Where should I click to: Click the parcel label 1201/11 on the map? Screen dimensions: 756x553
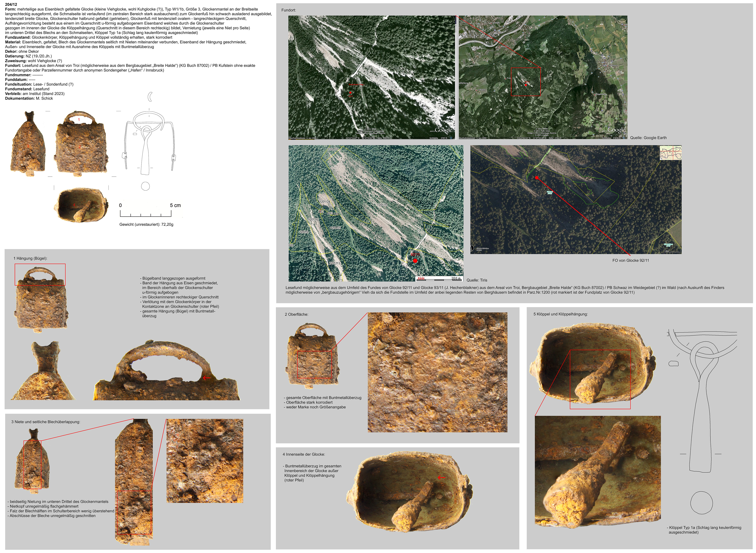382,205
